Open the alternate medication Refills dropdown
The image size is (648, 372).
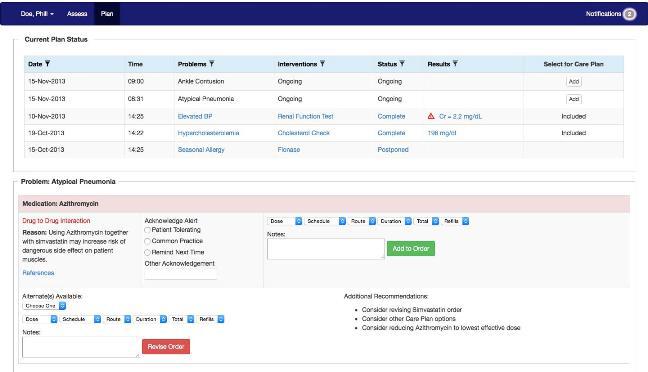[211, 319]
